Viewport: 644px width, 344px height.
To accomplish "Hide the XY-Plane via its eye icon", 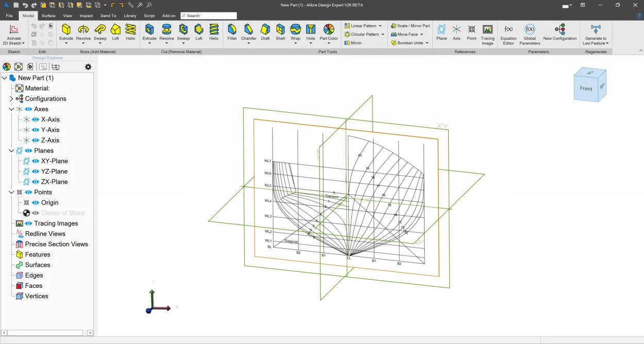I will point(36,161).
